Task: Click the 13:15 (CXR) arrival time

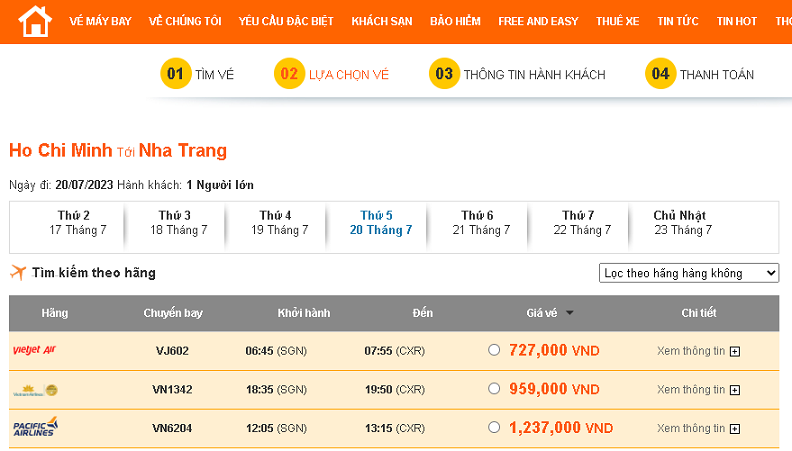Action: pyautogui.click(x=395, y=428)
